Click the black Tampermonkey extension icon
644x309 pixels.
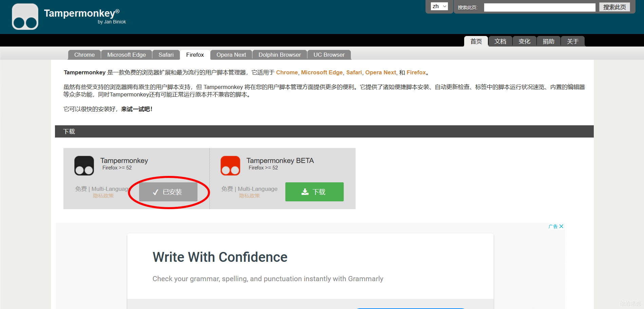pos(84,166)
